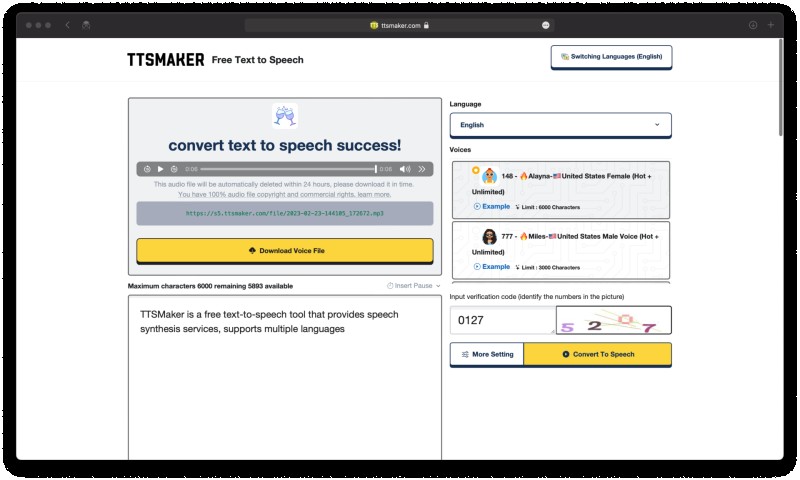The width and height of the screenshot is (800, 480).
Task: Open the Insert Pause dropdown
Action: 413,286
